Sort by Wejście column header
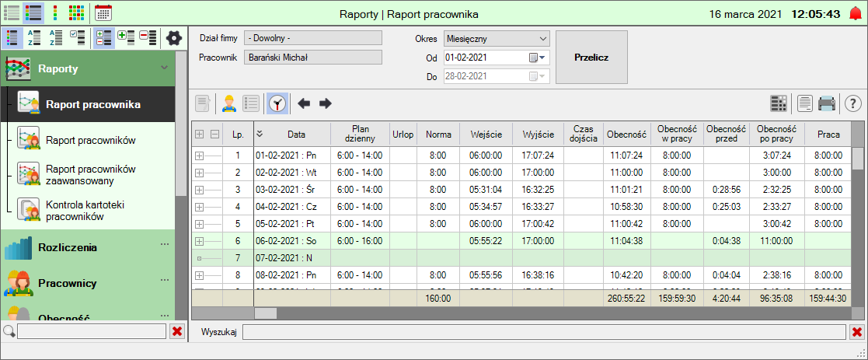868x360 pixels. [x=486, y=134]
